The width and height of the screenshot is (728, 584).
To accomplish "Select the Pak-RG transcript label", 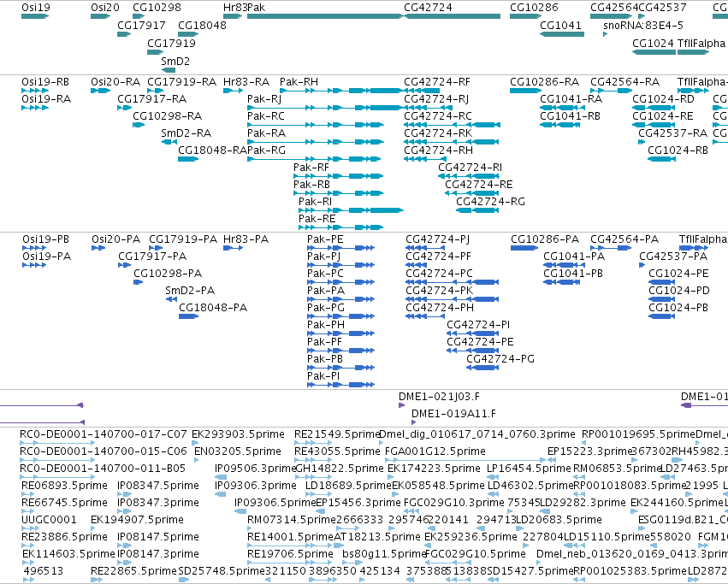I will pos(266,150).
